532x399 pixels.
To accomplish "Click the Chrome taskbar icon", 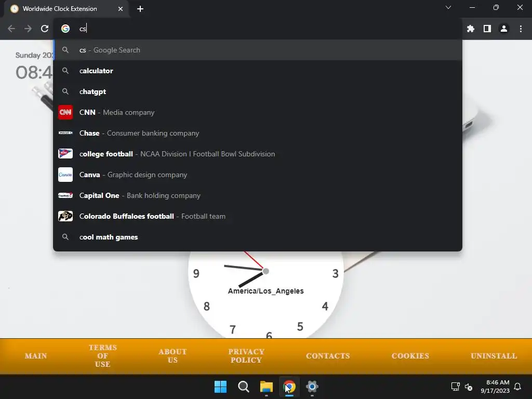I will point(289,387).
